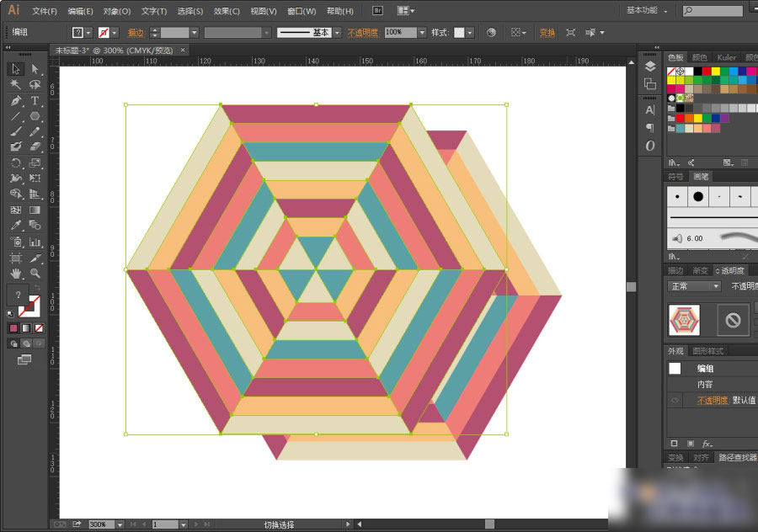The height and width of the screenshot is (532, 758).
Task: Click the Recolor Artwork wheel icon
Action: [491, 32]
